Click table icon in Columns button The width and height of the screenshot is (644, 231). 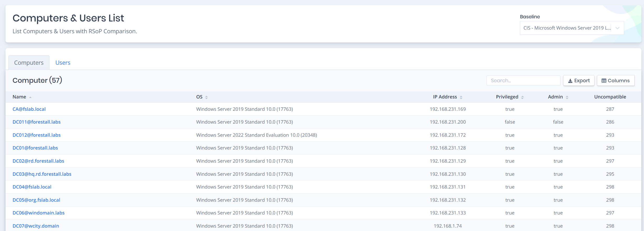[x=604, y=81]
